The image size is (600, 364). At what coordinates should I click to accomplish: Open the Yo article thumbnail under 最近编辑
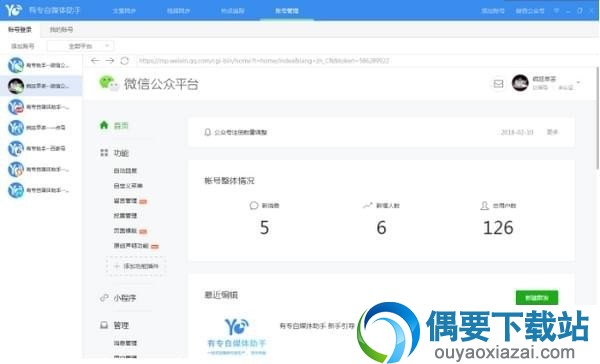[236, 336]
